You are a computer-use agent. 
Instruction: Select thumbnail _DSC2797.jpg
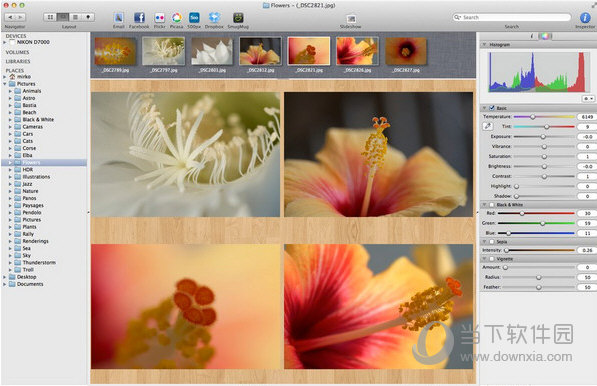[163, 51]
